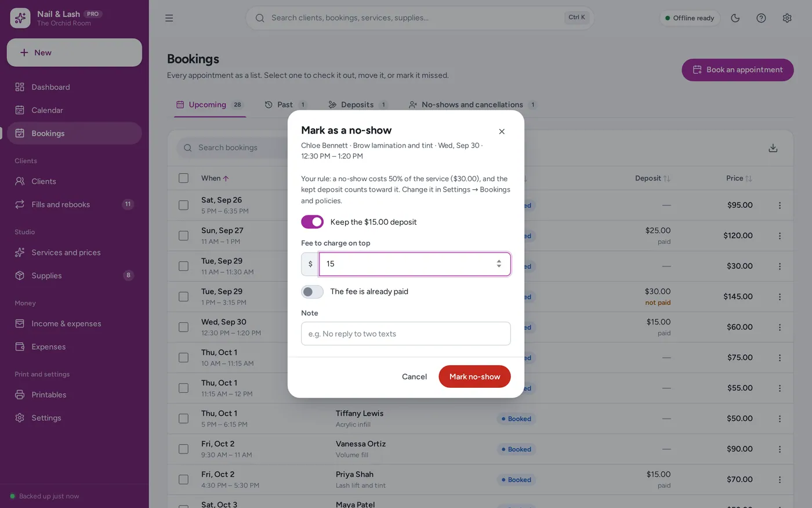This screenshot has width=812, height=508.
Task: Switch to the Past tab
Action: click(x=285, y=105)
